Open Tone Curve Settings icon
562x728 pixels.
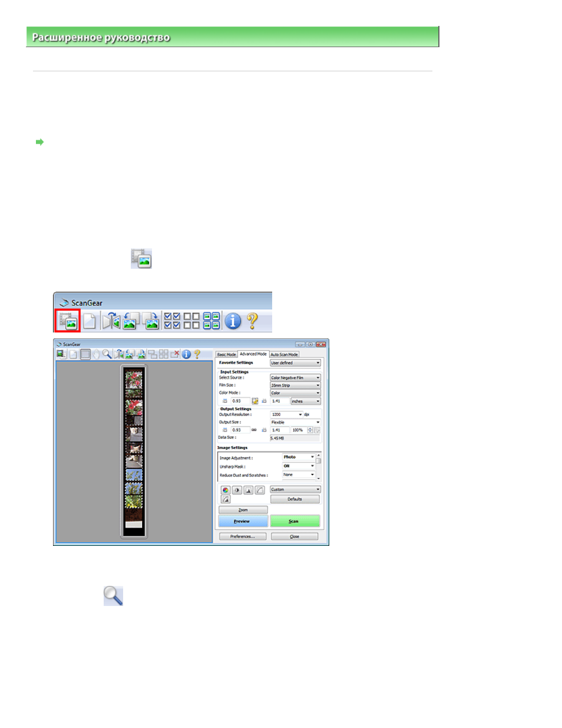coord(260,490)
